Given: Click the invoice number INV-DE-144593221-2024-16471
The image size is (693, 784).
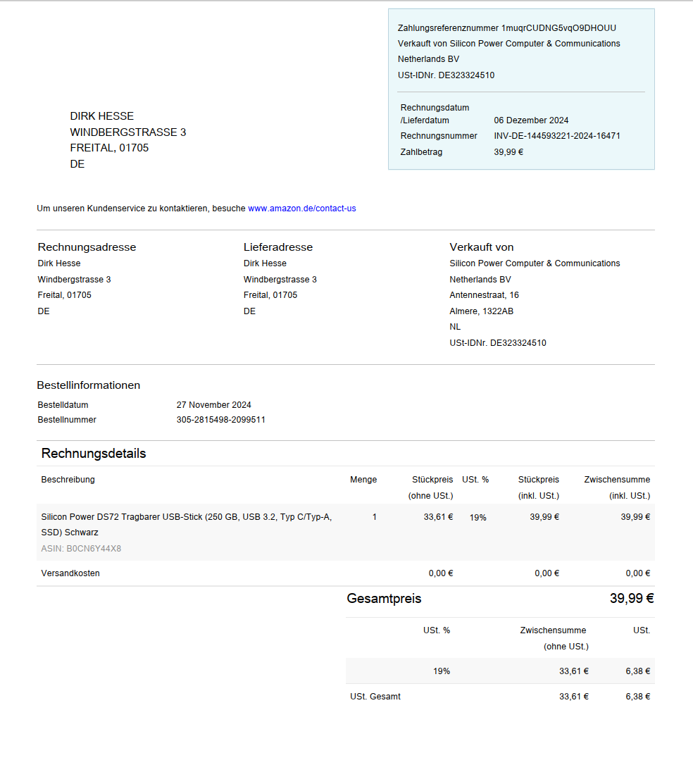Looking at the screenshot, I should [556, 136].
